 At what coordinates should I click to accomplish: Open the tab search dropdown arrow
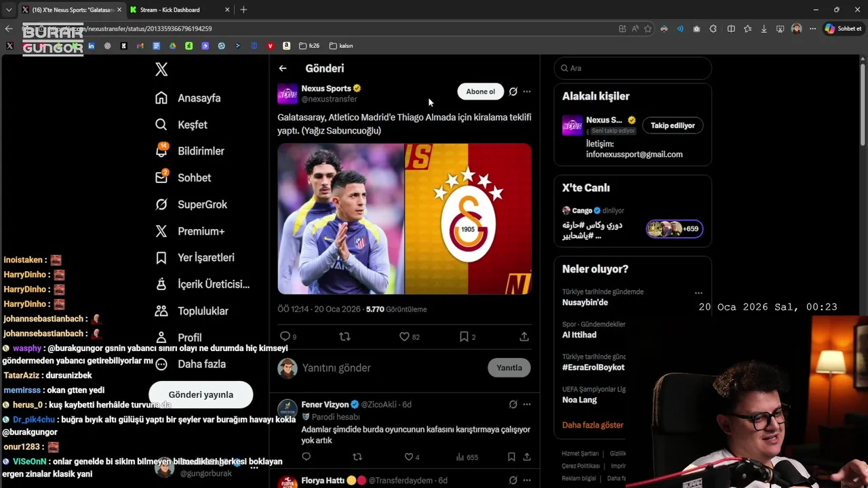pos(8,9)
